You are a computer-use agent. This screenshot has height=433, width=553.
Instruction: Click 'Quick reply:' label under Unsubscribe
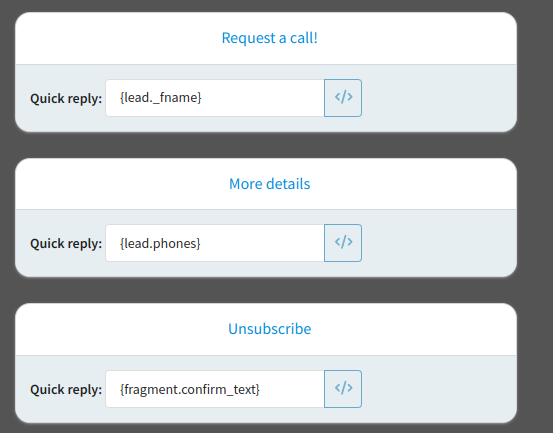tap(66, 390)
